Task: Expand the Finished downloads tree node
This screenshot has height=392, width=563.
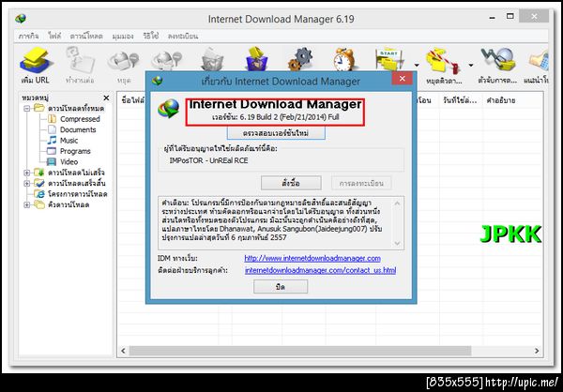Action: 27,184
